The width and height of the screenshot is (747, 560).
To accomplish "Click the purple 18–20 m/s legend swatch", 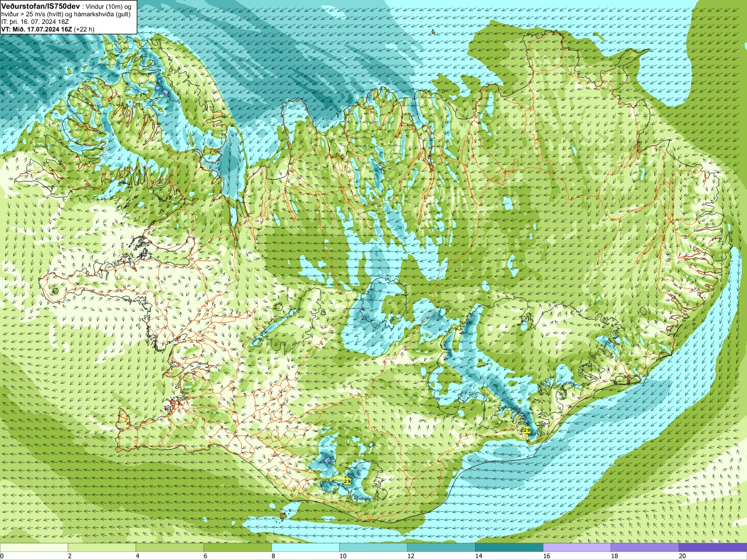I will click(645, 548).
